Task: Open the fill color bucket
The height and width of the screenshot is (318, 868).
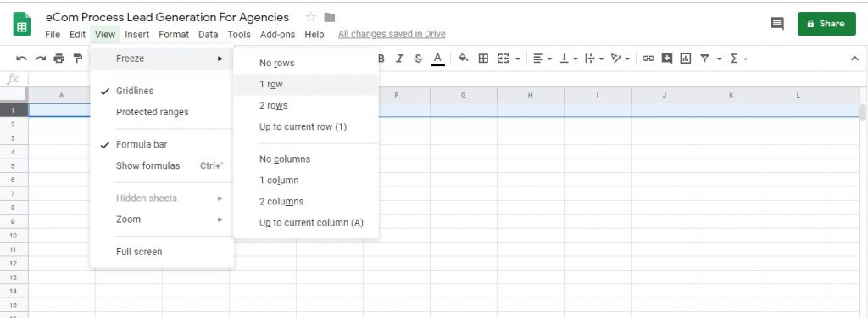Action: point(464,59)
